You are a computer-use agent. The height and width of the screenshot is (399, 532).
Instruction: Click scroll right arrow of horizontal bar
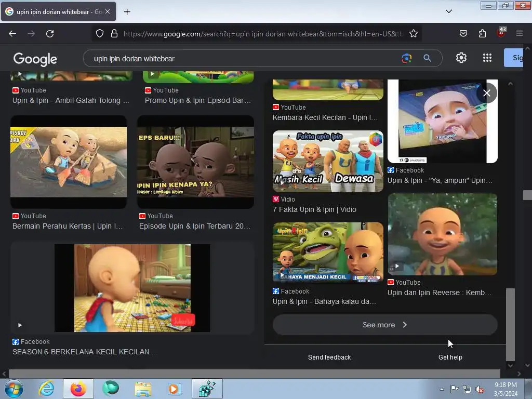click(x=519, y=374)
